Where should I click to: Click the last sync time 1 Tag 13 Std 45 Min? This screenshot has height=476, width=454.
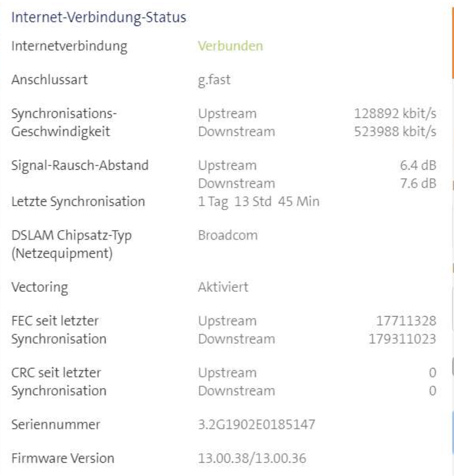(259, 201)
